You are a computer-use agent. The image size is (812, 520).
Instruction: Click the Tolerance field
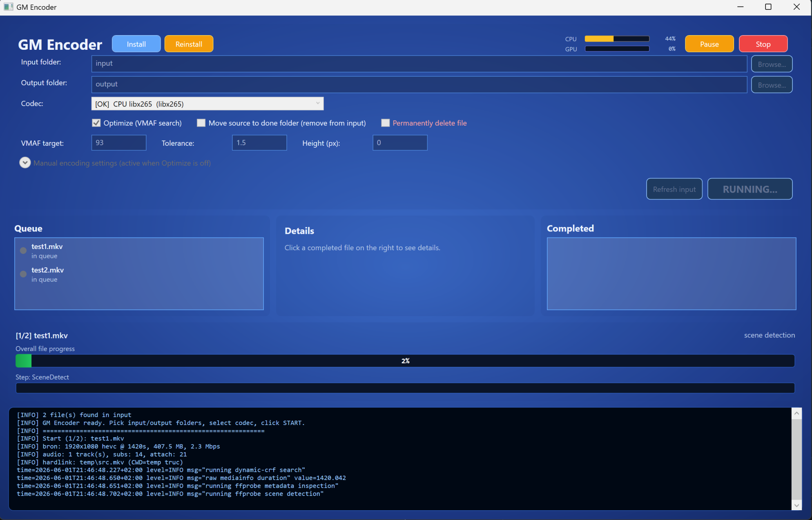click(259, 143)
